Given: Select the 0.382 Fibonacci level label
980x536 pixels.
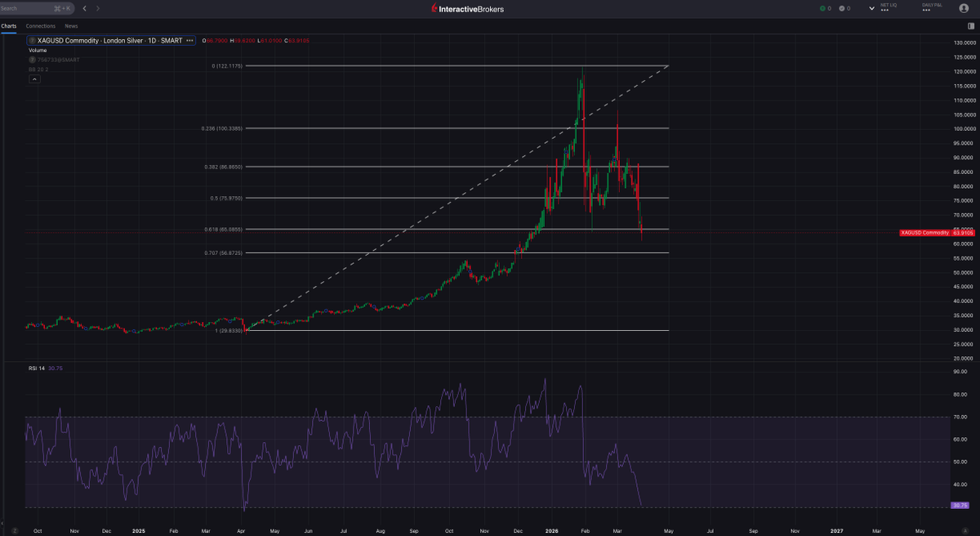Looking at the screenshot, I should (224, 167).
